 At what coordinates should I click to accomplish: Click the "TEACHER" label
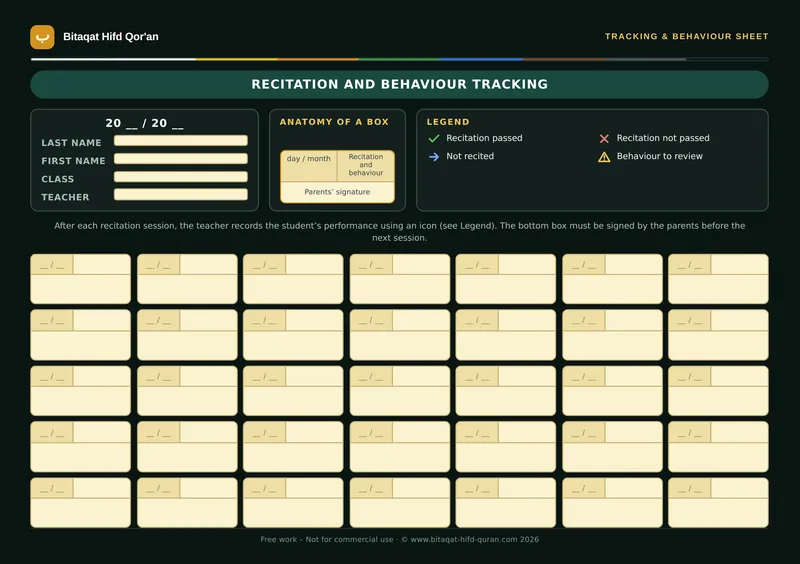pyautogui.click(x=65, y=197)
